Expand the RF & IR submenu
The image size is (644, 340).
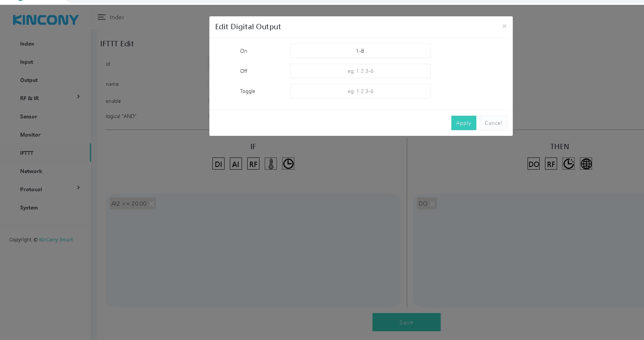tap(78, 97)
